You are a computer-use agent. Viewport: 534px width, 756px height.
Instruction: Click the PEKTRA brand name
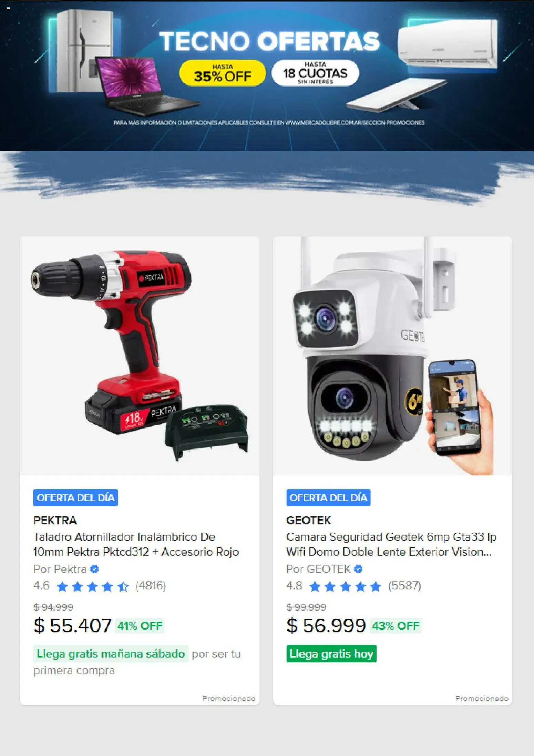pyautogui.click(x=55, y=520)
